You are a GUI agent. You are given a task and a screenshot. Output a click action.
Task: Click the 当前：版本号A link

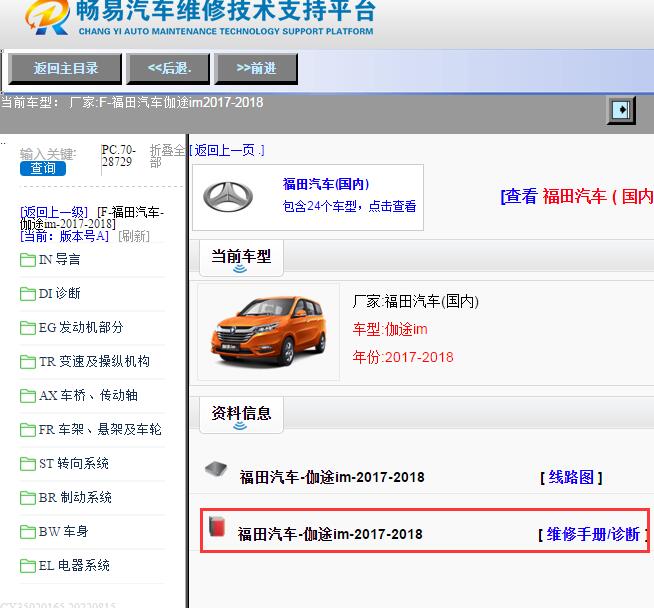click(65, 236)
